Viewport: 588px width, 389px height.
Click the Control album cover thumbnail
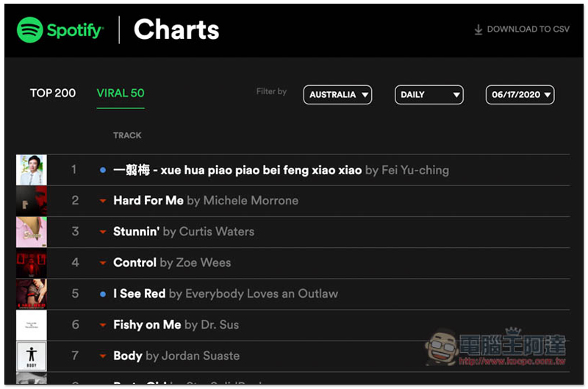tap(31, 263)
